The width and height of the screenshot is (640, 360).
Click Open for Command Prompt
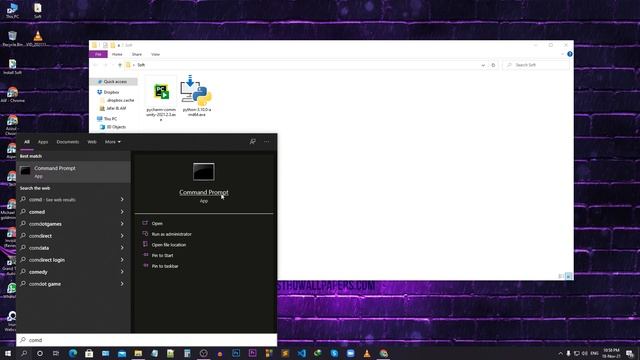(x=157, y=223)
